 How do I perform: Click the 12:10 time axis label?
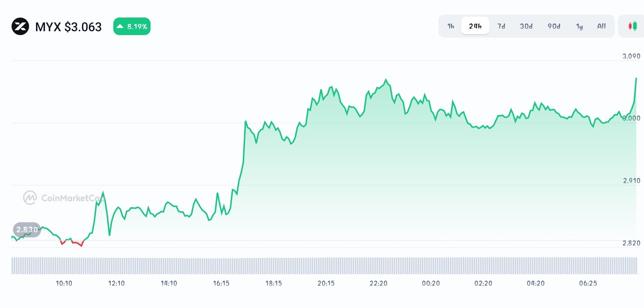tap(116, 283)
